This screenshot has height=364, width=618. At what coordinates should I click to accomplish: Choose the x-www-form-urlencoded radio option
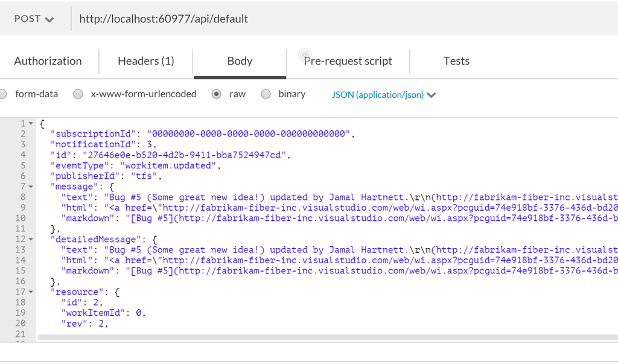pyautogui.click(x=78, y=94)
